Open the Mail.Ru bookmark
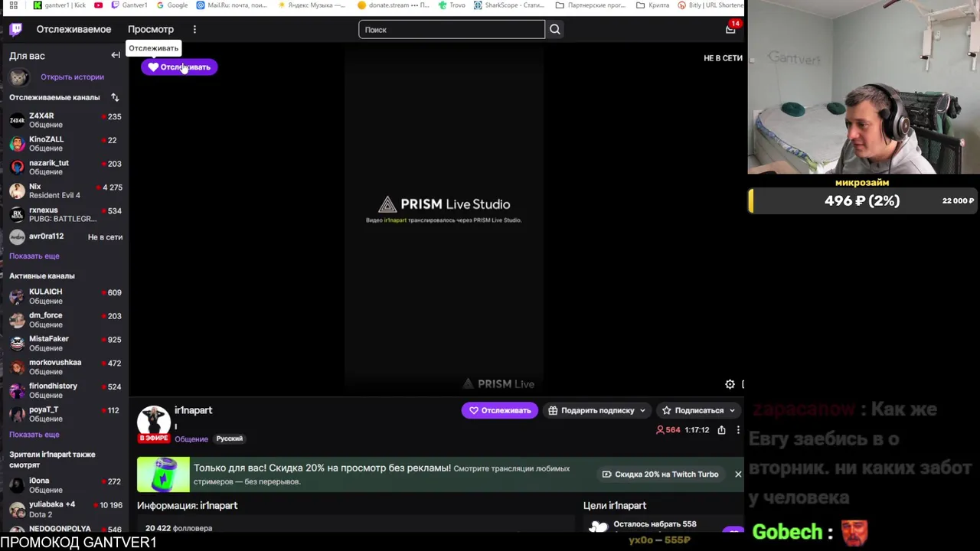The image size is (980, 551). (231, 5)
